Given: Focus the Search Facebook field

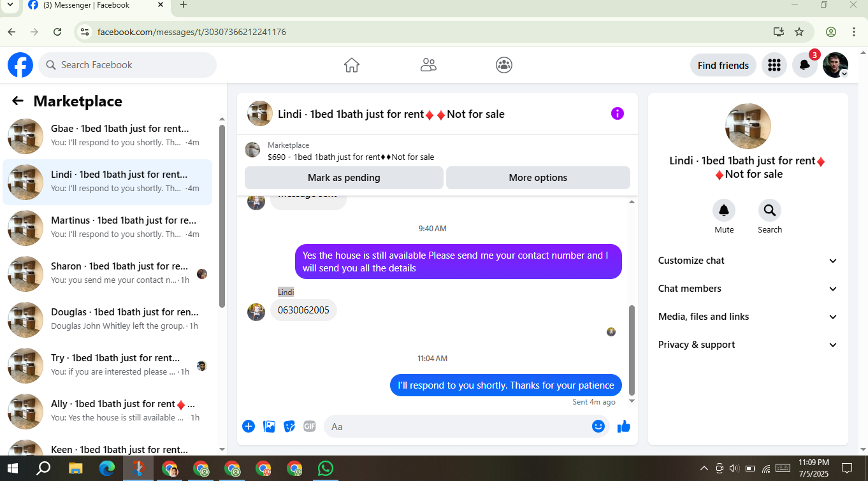Looking at the screenshot, I should [x=127, y=65].
